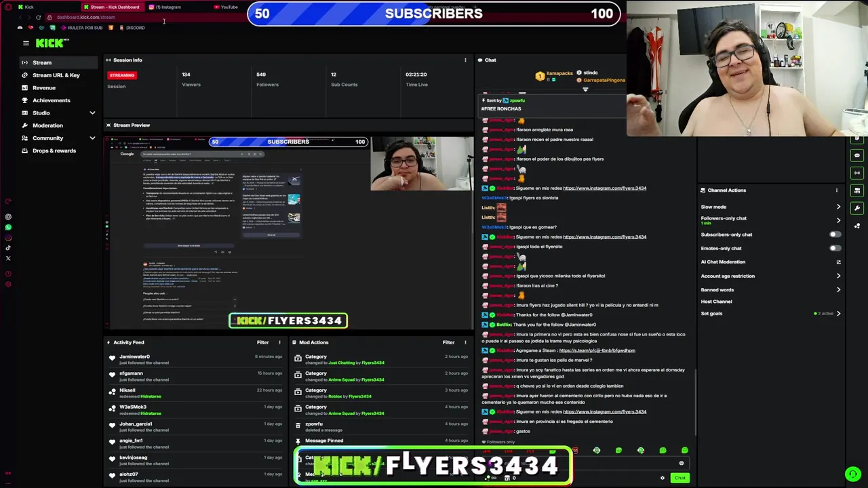Open the Session Info options menu
868x488 pixels.
(465, 60)
